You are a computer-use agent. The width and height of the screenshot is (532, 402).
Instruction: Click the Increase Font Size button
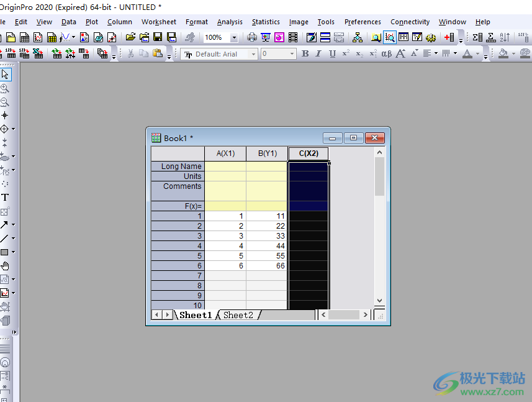coord(400,53)
